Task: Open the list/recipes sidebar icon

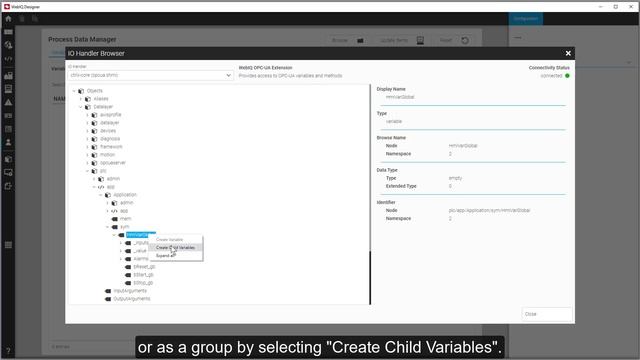Action: (8, 89)
